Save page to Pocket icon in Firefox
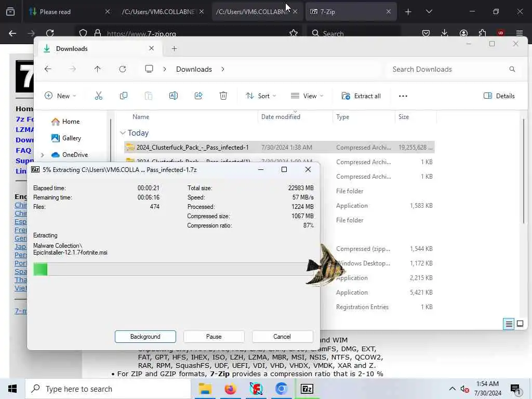The height and width of the screenshot is (399, 532). (x=426, y=33)
